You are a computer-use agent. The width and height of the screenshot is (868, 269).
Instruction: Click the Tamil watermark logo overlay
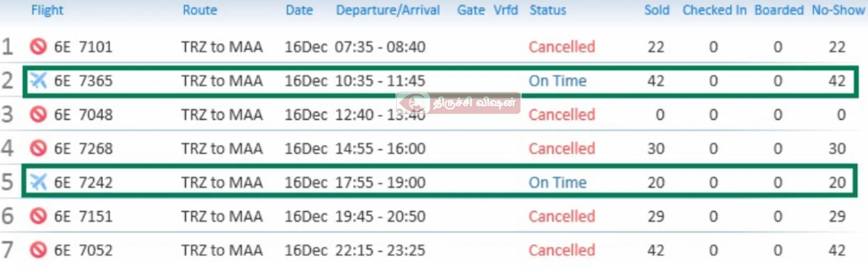[458, 103]
